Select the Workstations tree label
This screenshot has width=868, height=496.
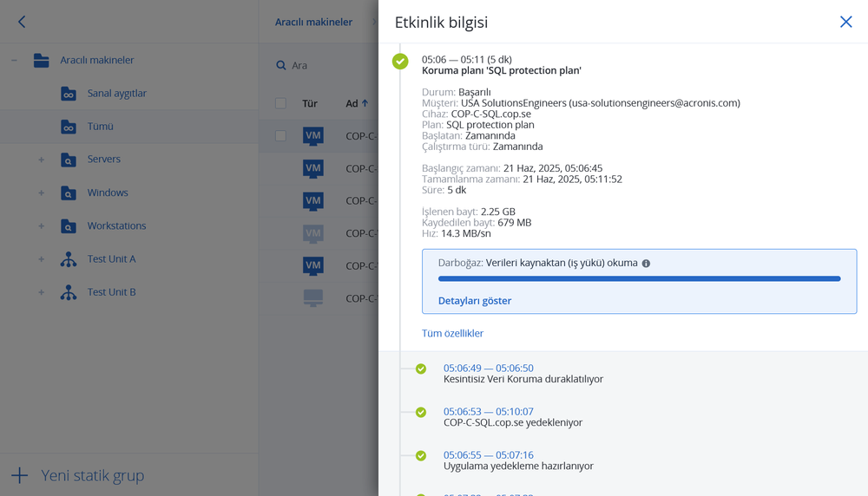pos(117,225)
